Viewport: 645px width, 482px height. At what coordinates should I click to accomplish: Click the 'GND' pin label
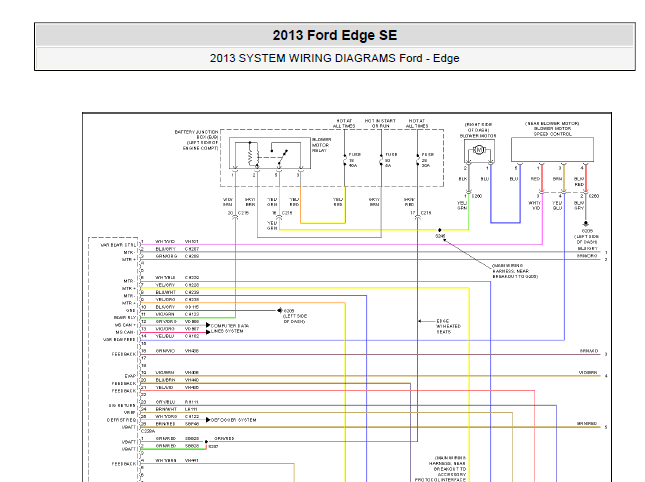(x=131, y=311)
